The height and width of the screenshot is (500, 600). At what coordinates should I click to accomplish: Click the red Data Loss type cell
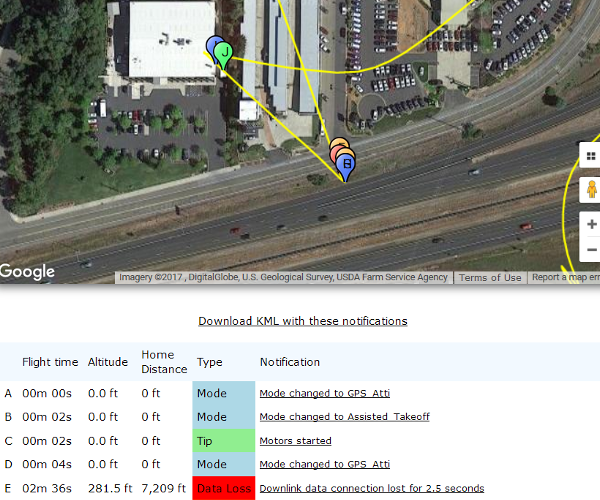pos(224,488)
